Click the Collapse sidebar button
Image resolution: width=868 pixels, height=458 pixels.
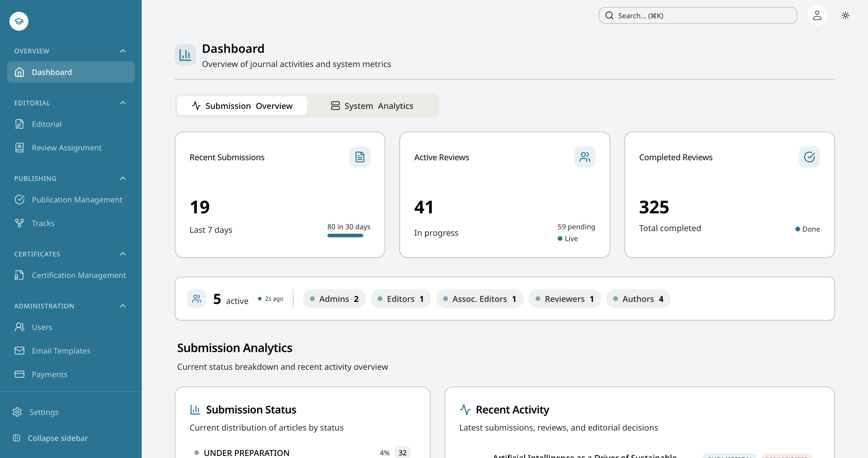tap(71, 438)
